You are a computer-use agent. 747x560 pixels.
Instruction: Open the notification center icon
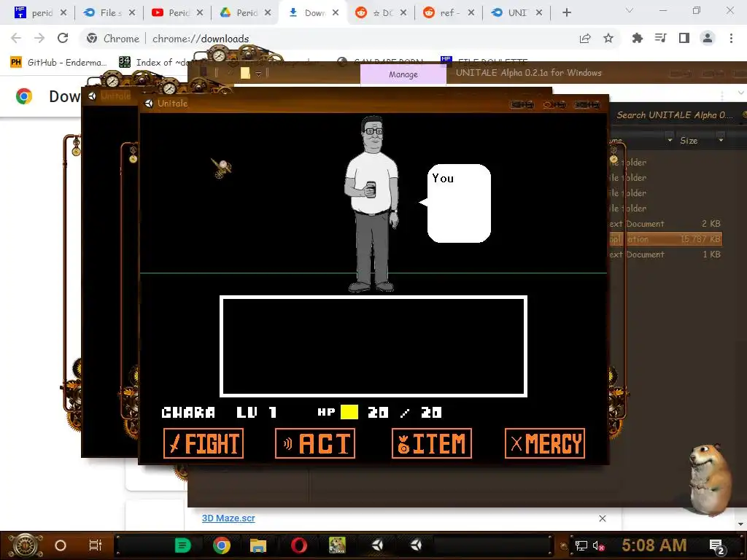coord(717,545)
